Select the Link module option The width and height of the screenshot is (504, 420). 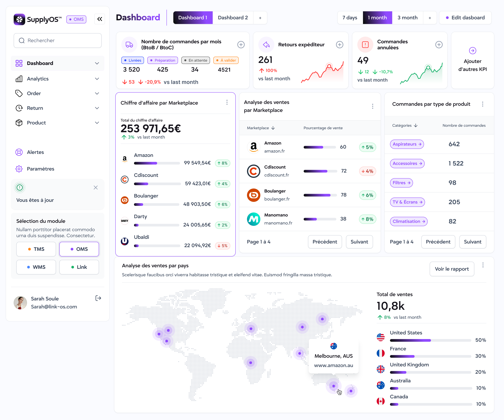click(x=79, y=267)
